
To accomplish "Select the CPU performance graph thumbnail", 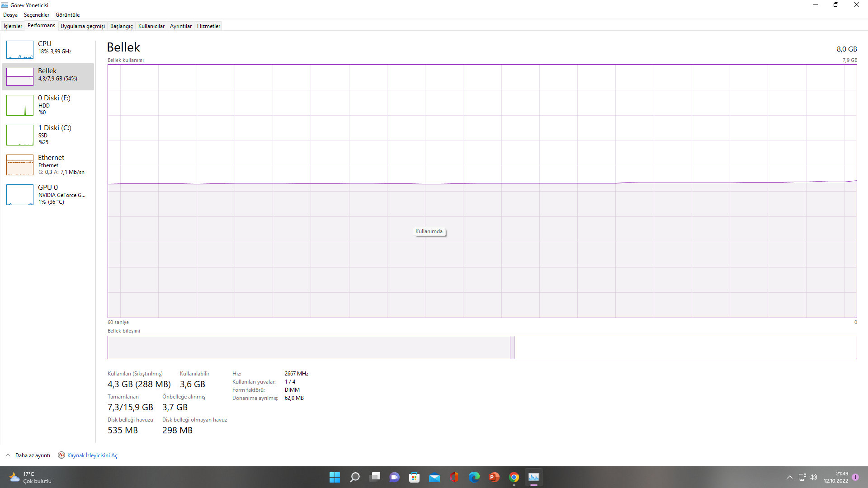I will pyautogui.click(x=20, y=50).
